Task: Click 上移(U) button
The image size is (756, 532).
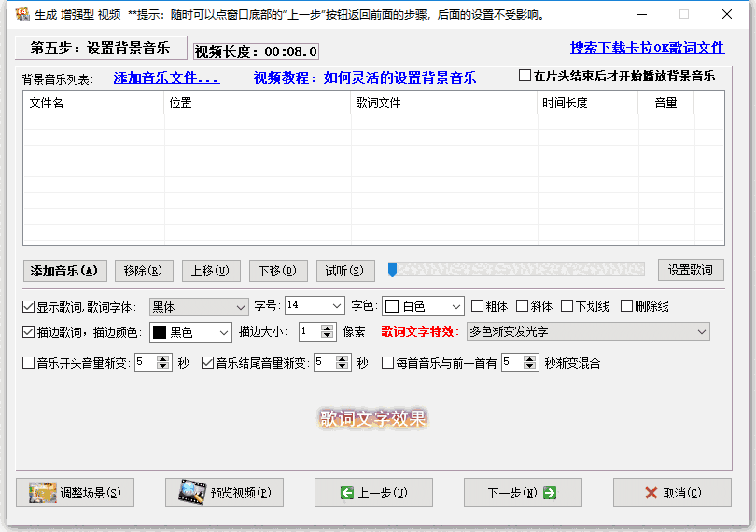Action: click(x=211, y=271)
